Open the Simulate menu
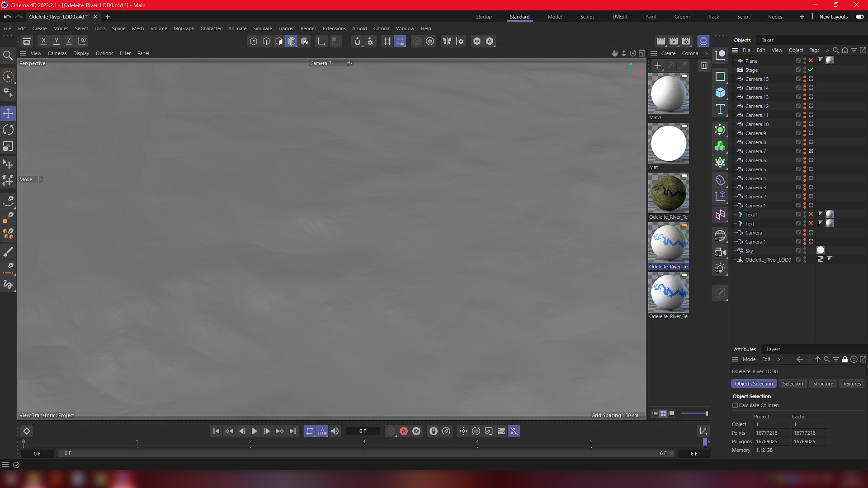The image size is (868, 488). 262,28
